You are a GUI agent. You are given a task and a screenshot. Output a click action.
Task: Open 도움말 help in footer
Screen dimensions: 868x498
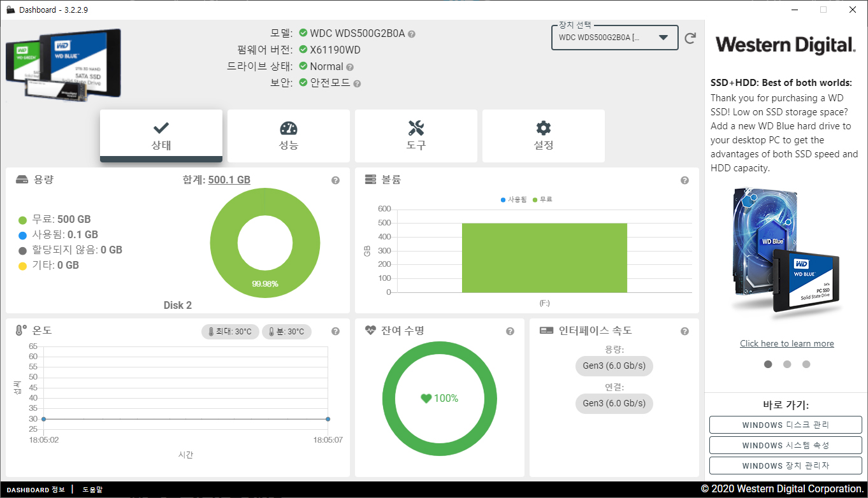pos(92,490)
